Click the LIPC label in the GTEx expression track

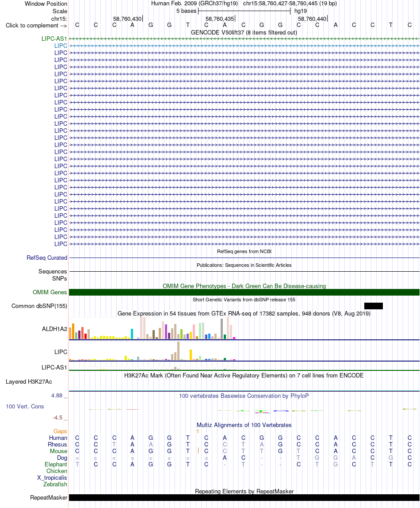(x=61, y=352)
